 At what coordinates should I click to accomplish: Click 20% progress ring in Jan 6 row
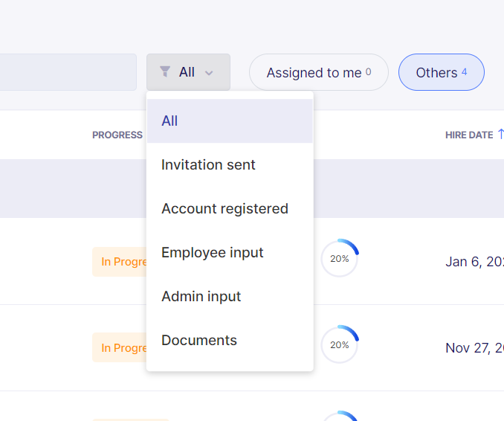[x=340, y=258]
